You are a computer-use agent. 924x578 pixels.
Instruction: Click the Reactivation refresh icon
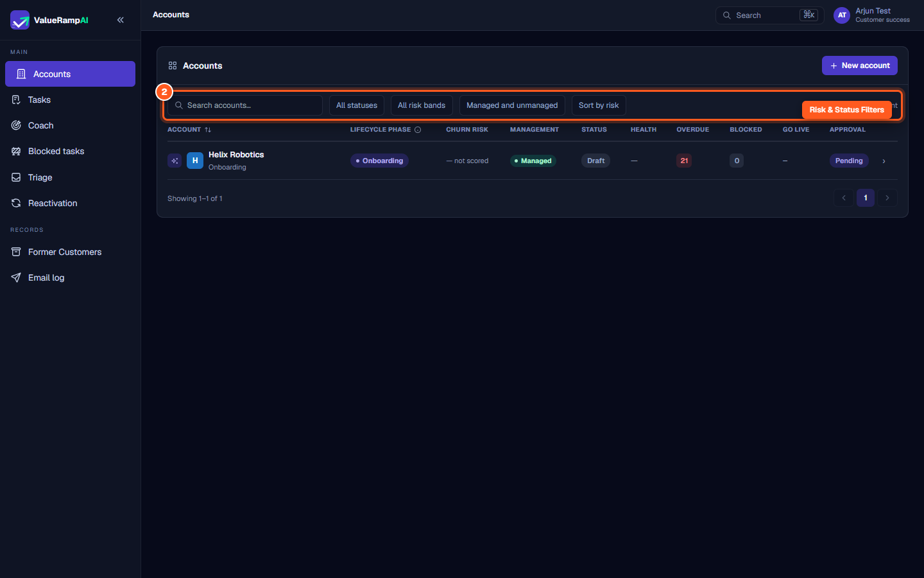coord(16,203)
